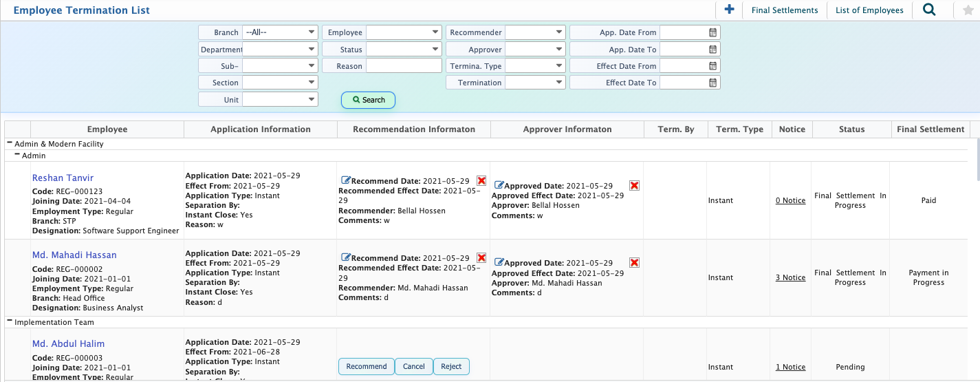Viewport: 980px width, 382px height.
Task: Open the Section dropdown
Action: 280,83
